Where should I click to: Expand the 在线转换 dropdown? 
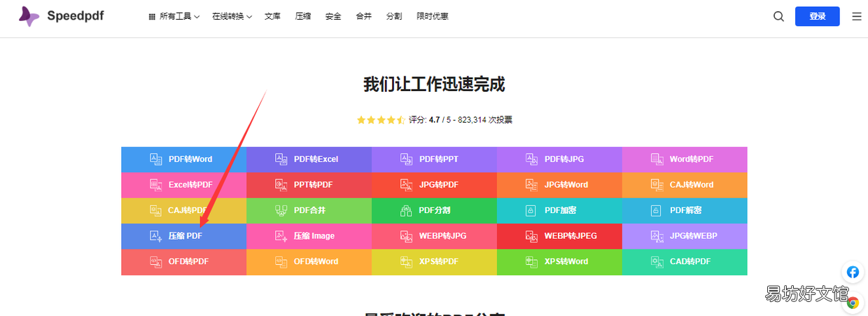tap(232, 16)
